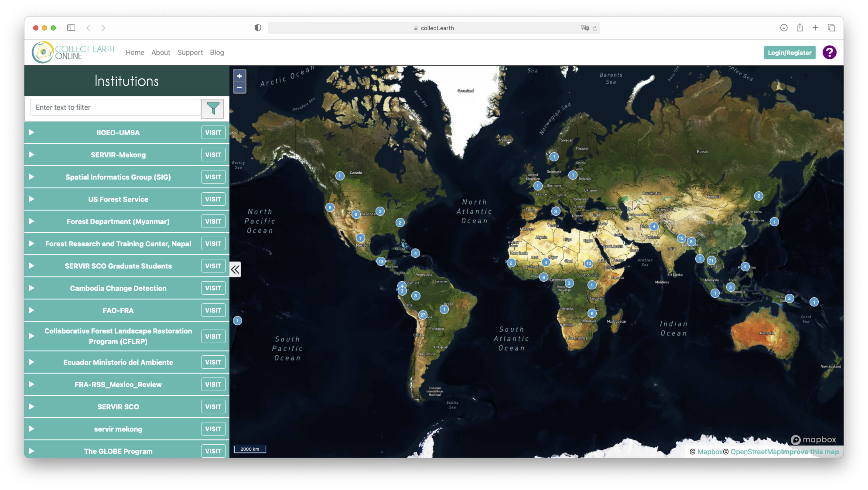Zoom out on the map
The image size is (868, 490).
pyautogui.click(x=239, y=88)
